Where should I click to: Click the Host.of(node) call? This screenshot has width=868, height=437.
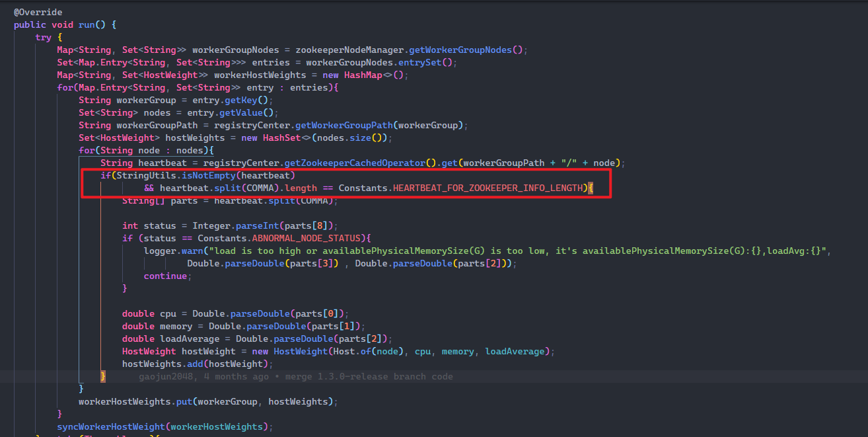(369, 351)
